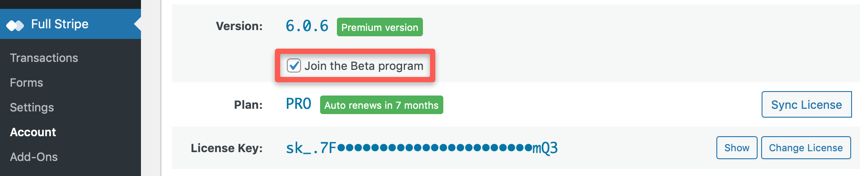This screenshot has height=176, width=868.
Task: Reveal the license key with Show
Action: pyautogui.click(x=737, y=148)
